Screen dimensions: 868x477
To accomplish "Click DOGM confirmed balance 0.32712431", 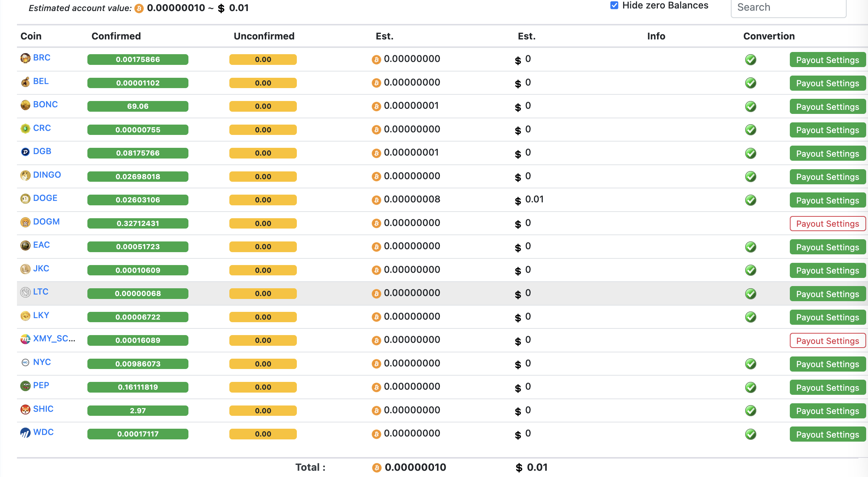I will click(138, 223).
